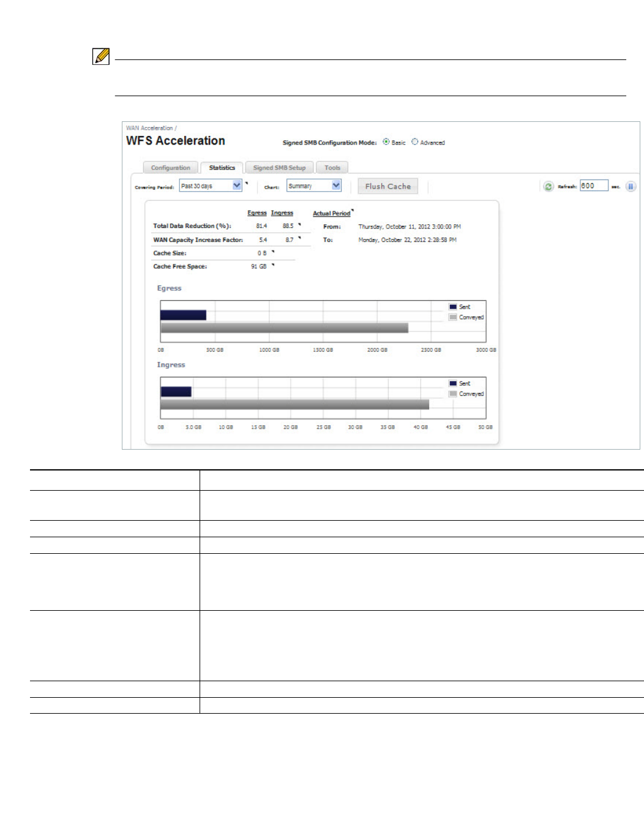Screen dimensions: 644x816
Task: Click the Conveyed legend swatch in Egress chart
Action: (453, 317)
